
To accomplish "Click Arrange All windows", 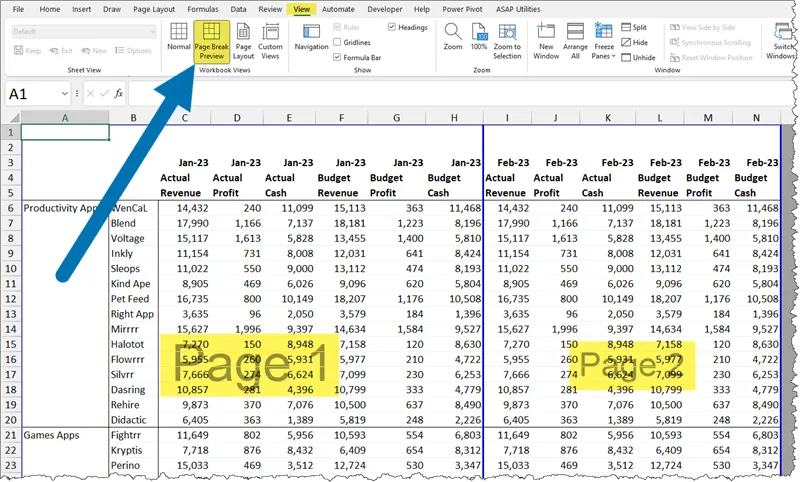I will click(x=575, y=41).
